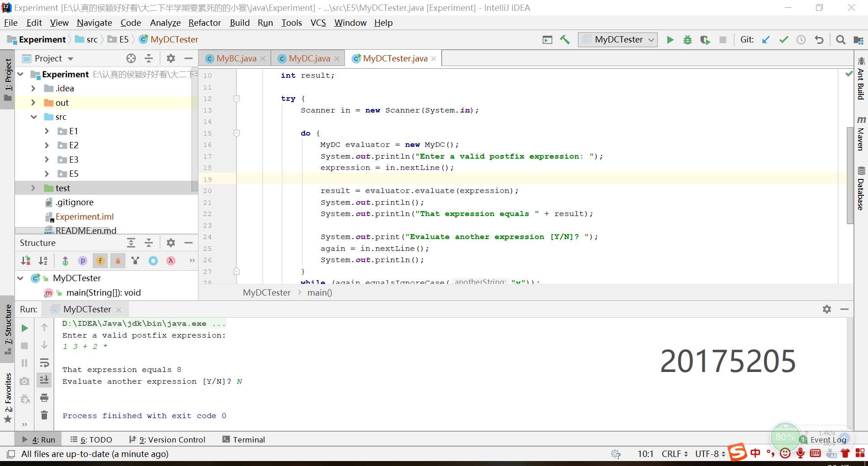868x466 pixels.
Task: Select run target editor icon before hammer
Action: 547,40
